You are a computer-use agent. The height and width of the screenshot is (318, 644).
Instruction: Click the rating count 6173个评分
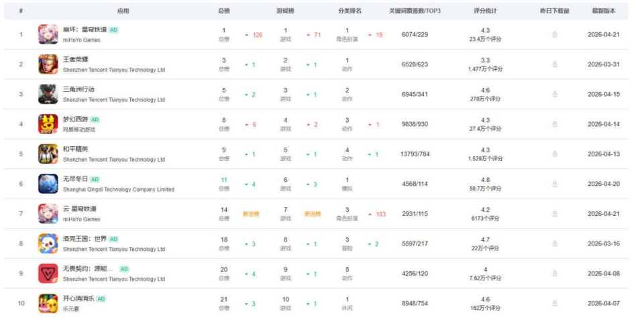[485, 219]
